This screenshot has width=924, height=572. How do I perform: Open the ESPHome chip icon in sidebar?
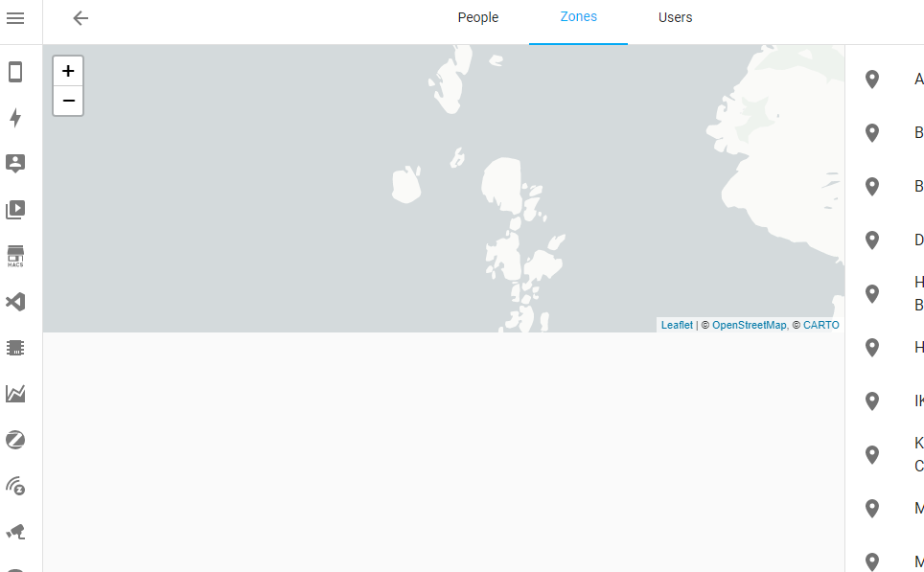coord(14,347)
